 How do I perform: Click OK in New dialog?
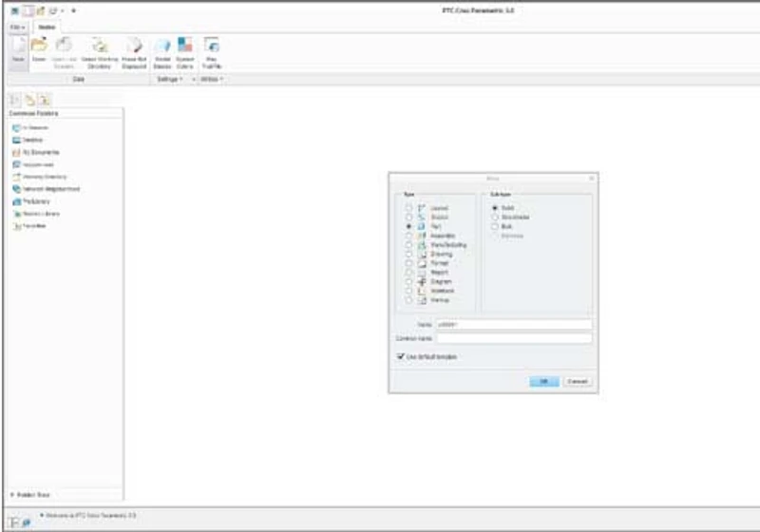tap(544, 381)
